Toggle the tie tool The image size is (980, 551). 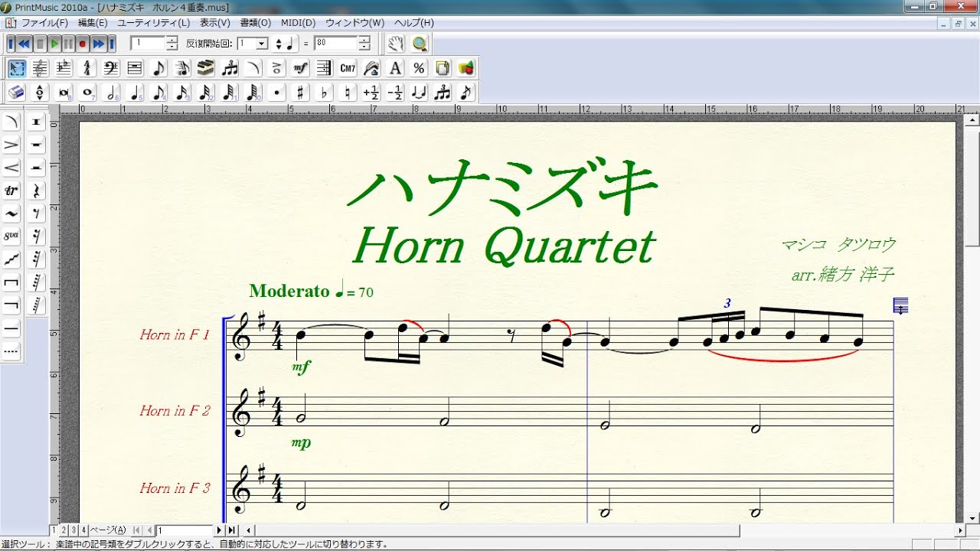tap(419, 93)
